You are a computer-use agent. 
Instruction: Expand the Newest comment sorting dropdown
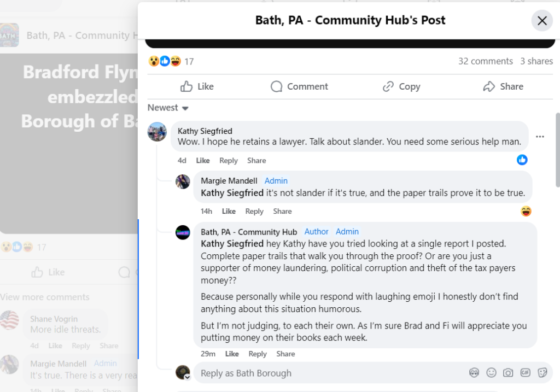click(168, 108)
